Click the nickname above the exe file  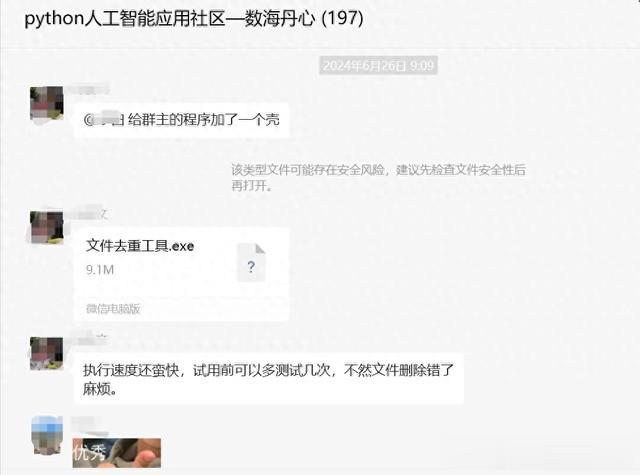click(89, 213)
